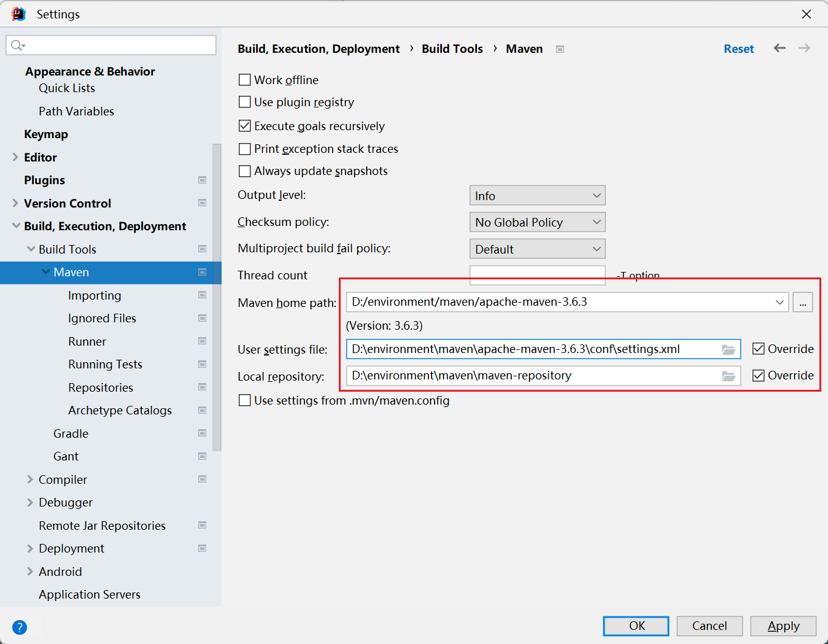828x644 pixels.
Task: Click the project icon beside Plugins row
Action: pos(202,180)
